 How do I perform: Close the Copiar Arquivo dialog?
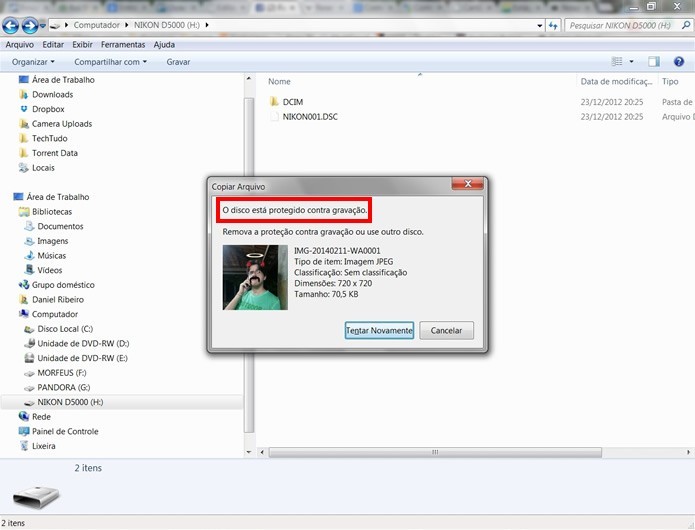pos(468,184)
